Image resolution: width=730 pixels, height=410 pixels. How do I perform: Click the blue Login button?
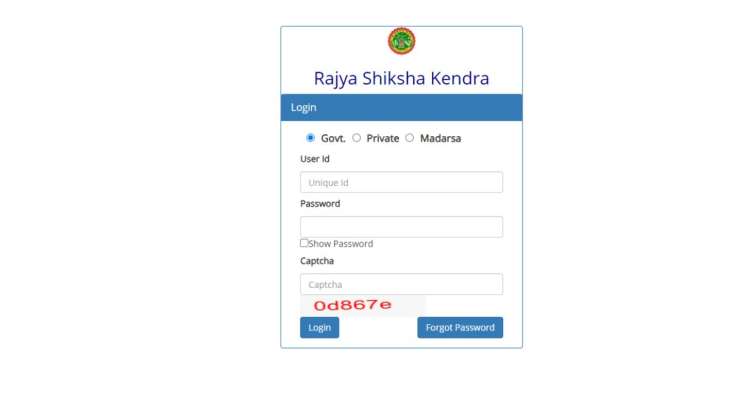coord(319,328)
